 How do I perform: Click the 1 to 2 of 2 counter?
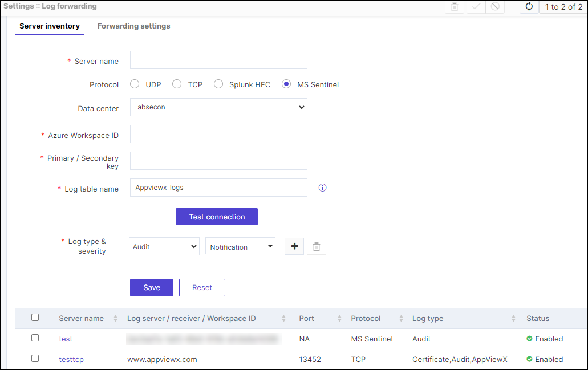pyautogui.click(x=563, y=7)
